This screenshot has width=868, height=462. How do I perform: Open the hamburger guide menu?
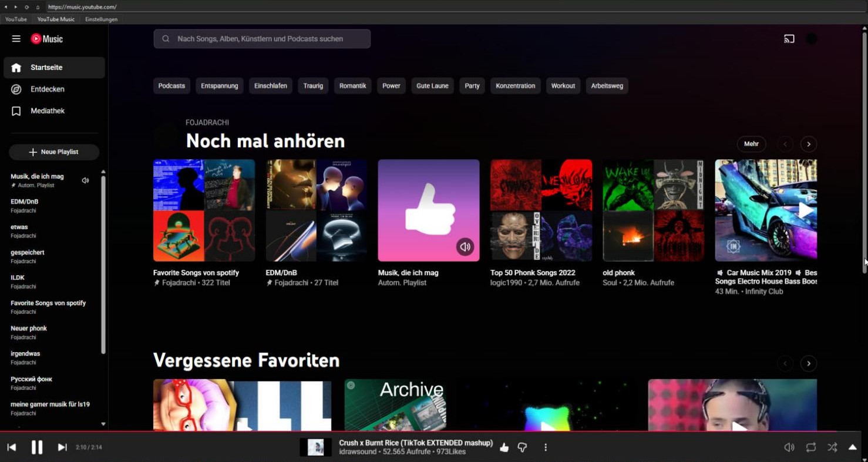pos(16,39)
